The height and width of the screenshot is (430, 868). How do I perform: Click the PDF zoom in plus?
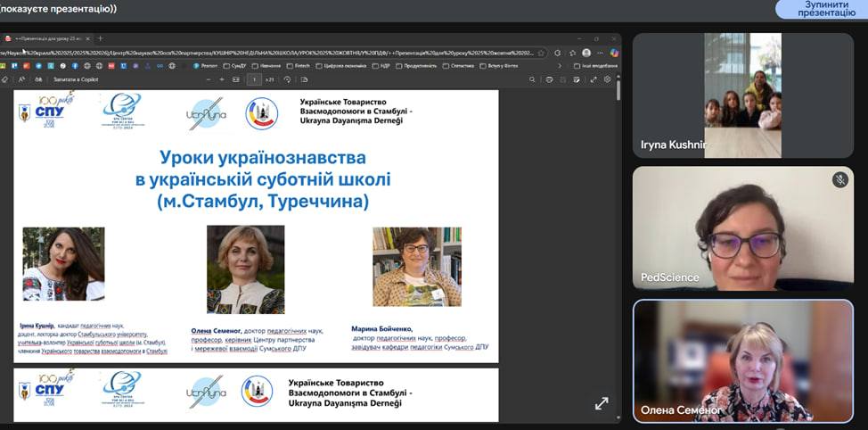pos(222,79)
